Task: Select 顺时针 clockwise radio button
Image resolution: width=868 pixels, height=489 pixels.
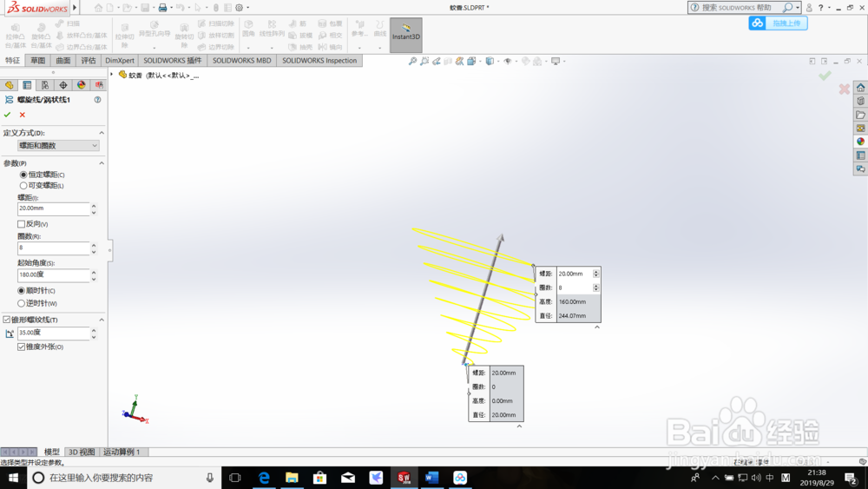Action: click(21, 290)
